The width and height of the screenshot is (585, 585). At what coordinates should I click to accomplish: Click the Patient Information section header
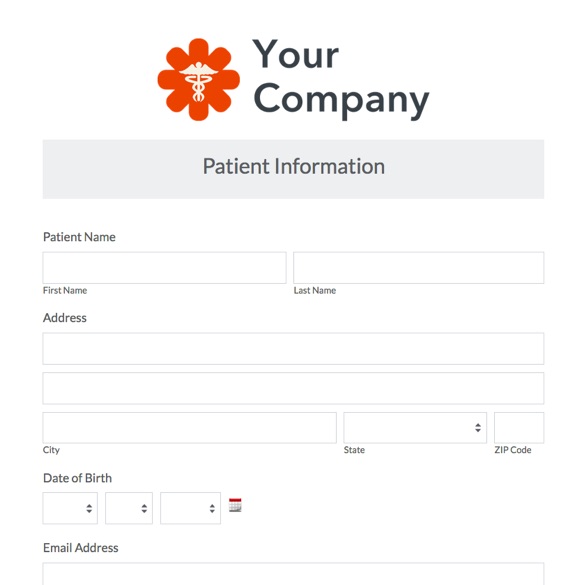(x=293, y=169)
